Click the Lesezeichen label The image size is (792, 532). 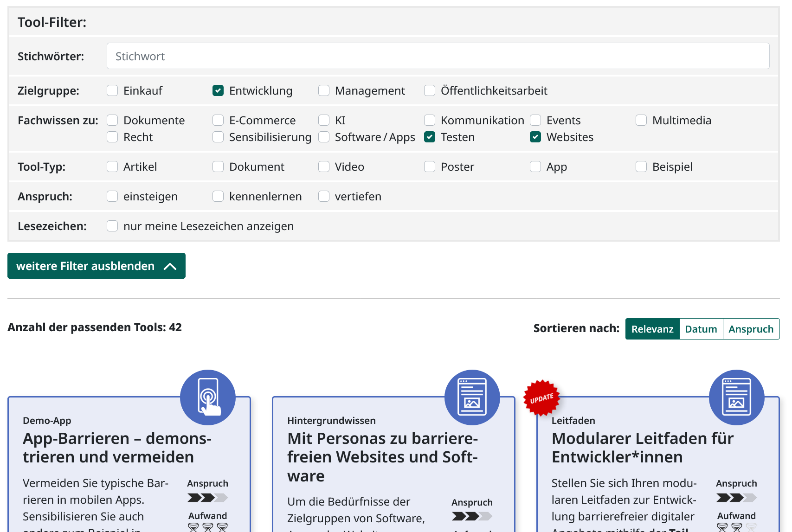point(52,226)
